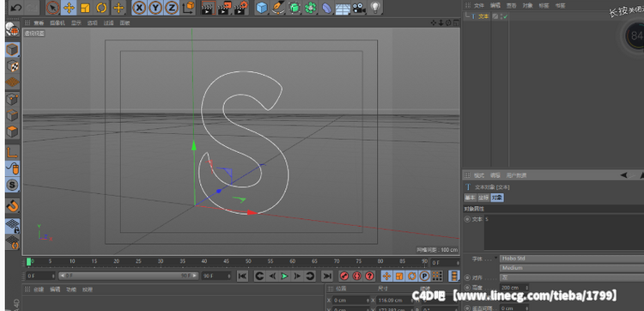
Task: Open render settings clapperboard with gear
Action: point(241,8)
